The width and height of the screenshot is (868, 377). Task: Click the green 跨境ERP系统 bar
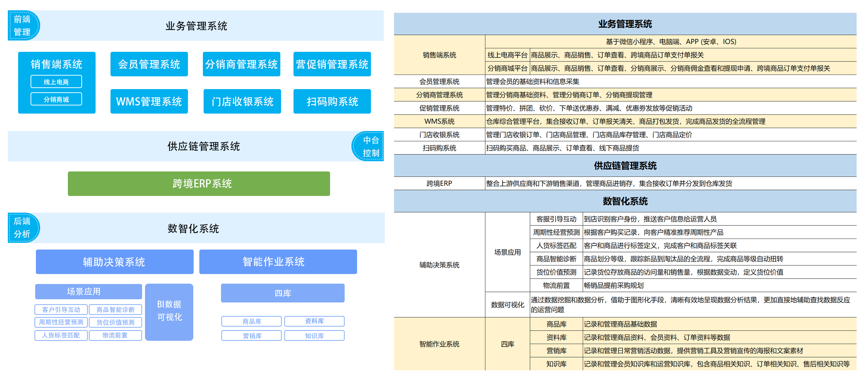(199, 184)
